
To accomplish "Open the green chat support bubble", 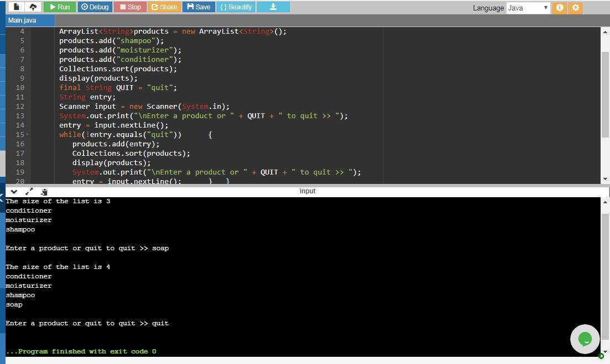I will (x=585, y=339).
